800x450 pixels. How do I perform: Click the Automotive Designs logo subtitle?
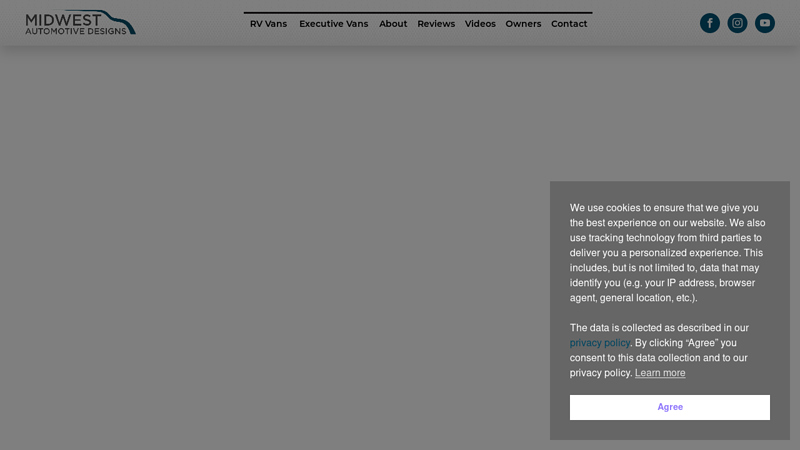(x=76, y=32)
